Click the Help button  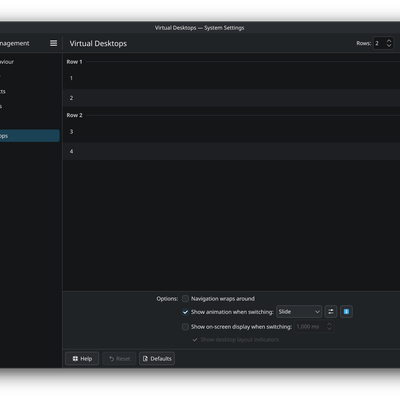[x=82, y=359]
